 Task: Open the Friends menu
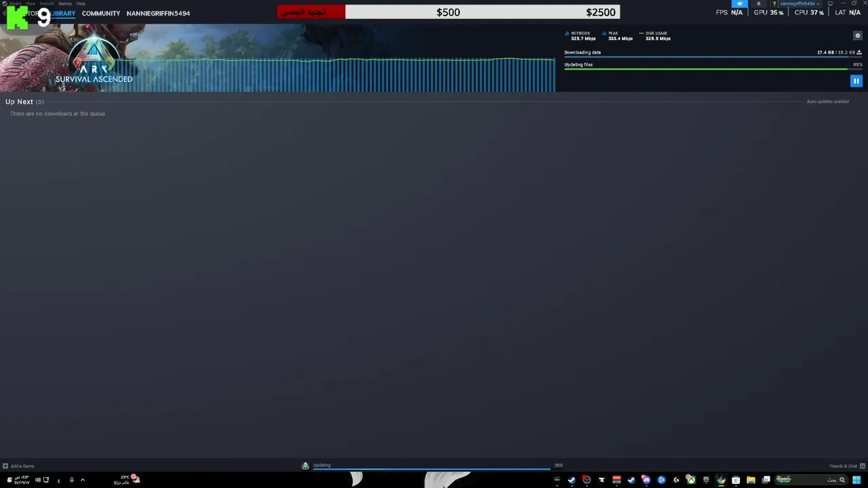tap(47, 3)
